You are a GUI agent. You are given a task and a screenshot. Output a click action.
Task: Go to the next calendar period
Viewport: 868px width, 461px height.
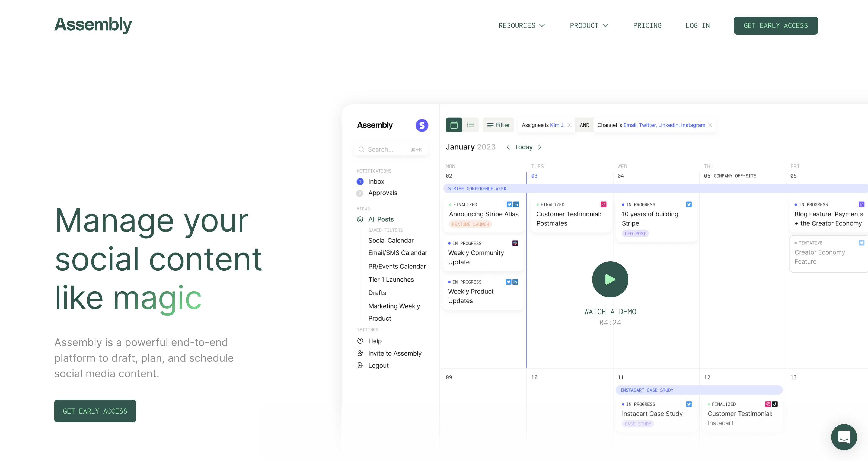pos(540,147)
